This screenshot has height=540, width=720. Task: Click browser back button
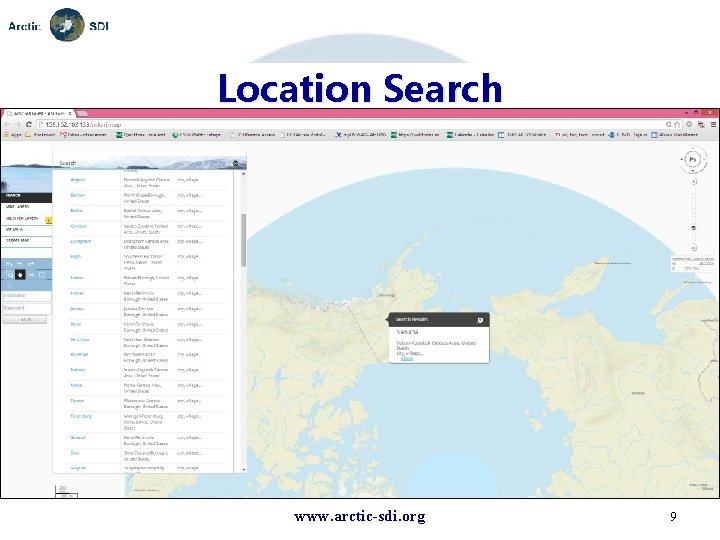click(6, 124)
